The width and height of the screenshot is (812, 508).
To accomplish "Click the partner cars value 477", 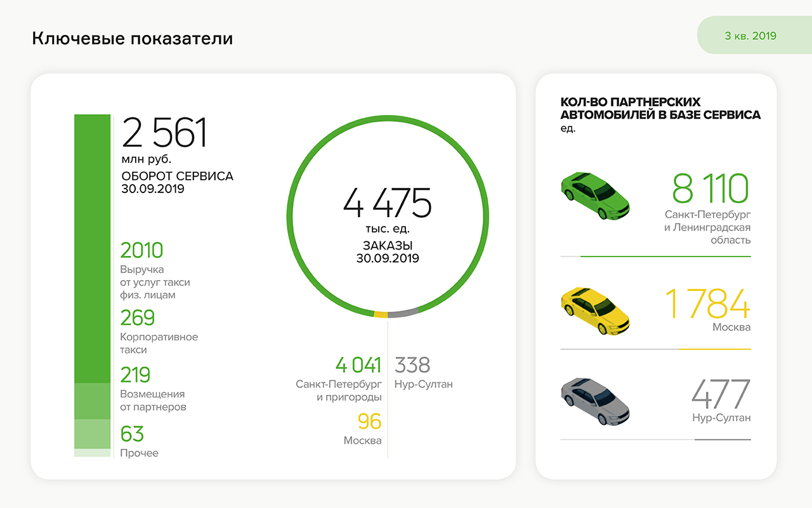I will point(721,394).
